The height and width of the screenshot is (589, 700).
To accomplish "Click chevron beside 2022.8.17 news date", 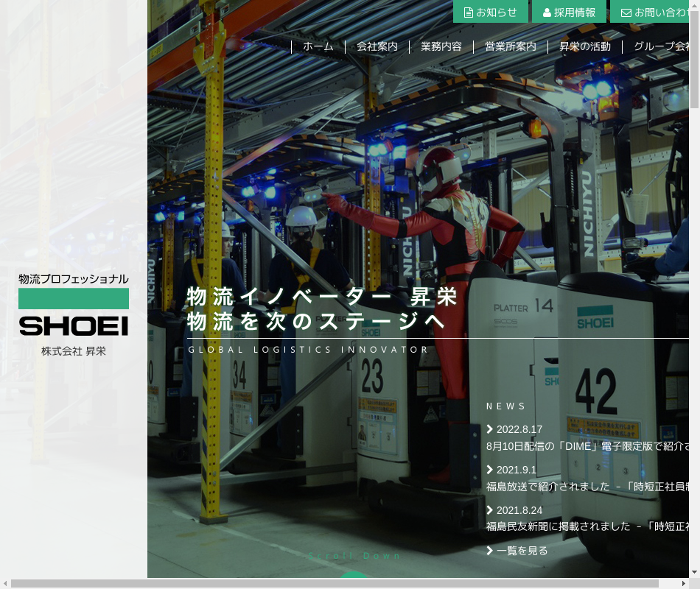I will [x=490, y=429].
